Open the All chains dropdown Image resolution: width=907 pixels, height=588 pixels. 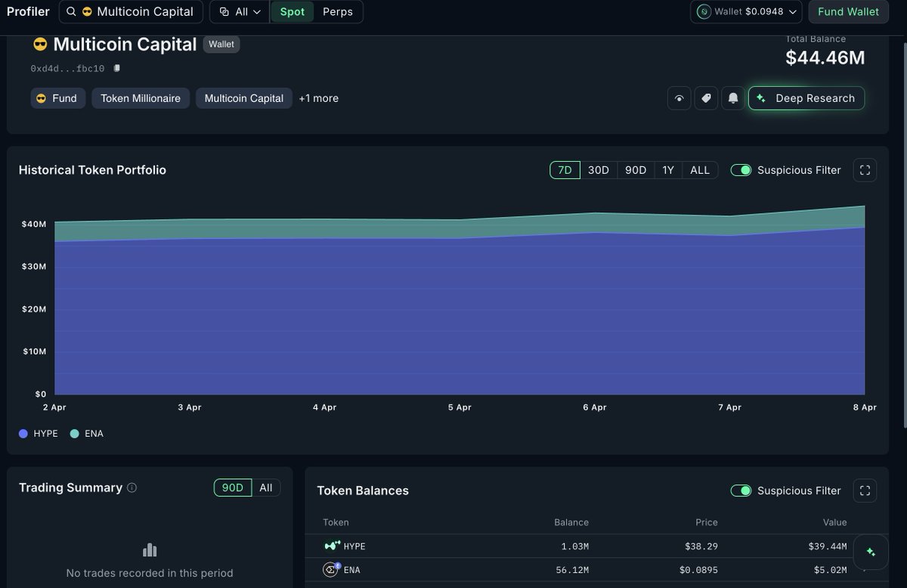point(240,12)
